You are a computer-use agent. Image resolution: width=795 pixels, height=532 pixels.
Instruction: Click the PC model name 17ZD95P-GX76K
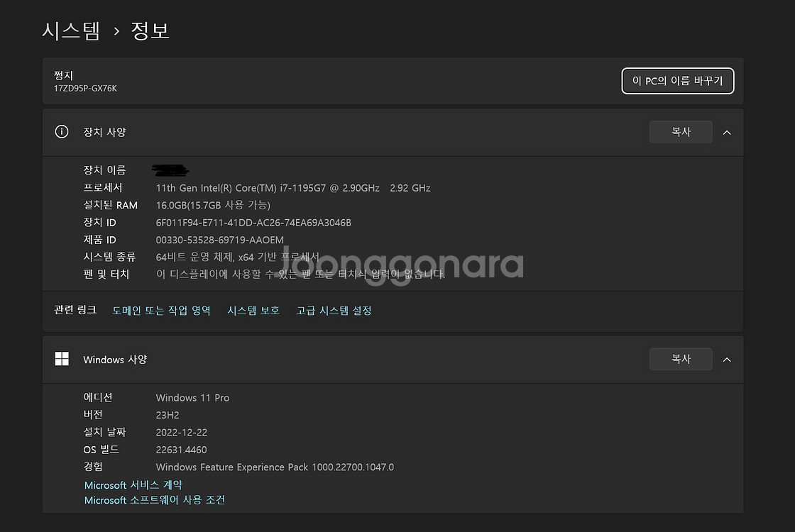[85, 88]
